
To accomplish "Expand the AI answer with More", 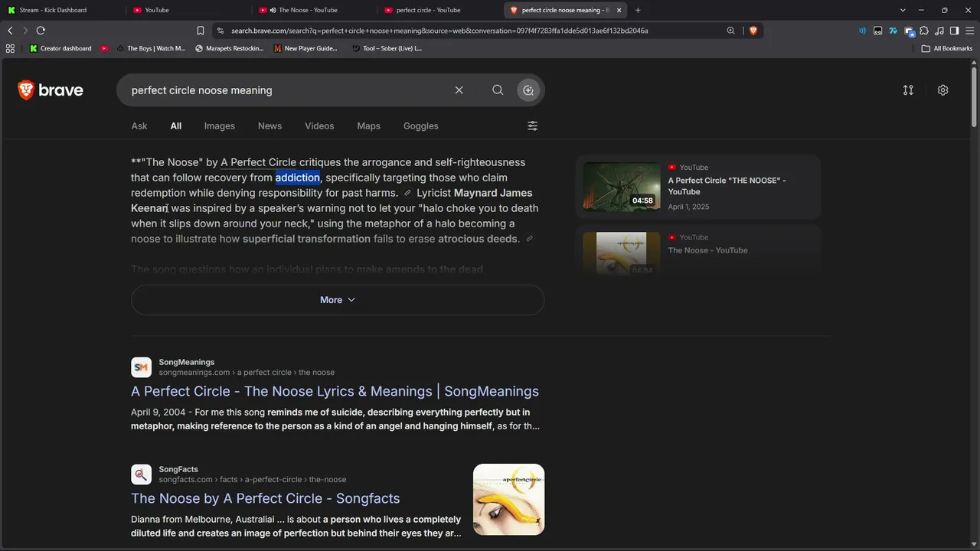I will tap(338, 300).
